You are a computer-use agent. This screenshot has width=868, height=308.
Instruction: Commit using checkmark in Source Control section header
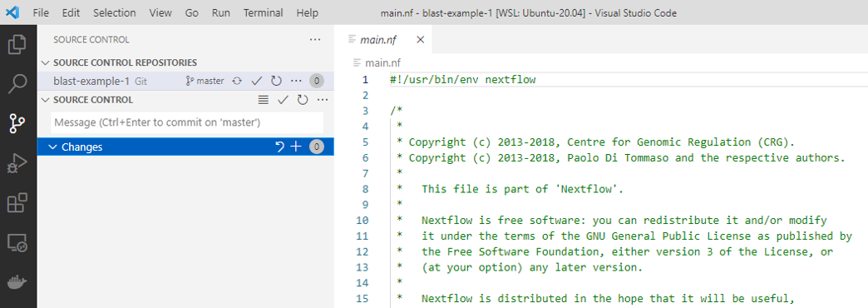(x=283, y=100)
